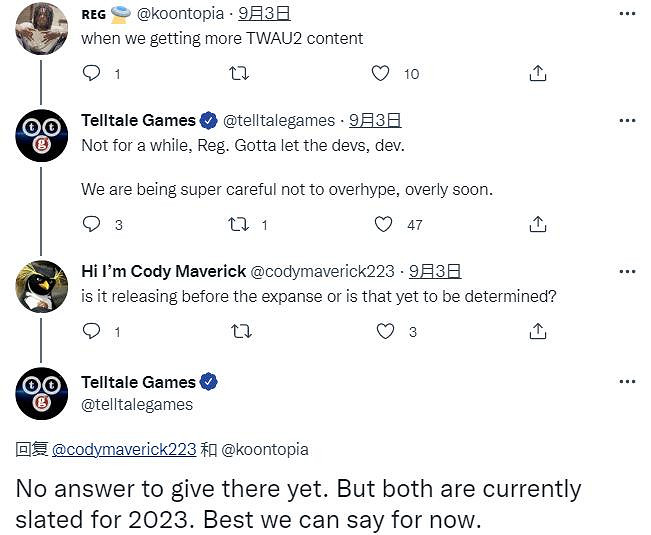Retweet Cody Maverick's expanse question

239,330
